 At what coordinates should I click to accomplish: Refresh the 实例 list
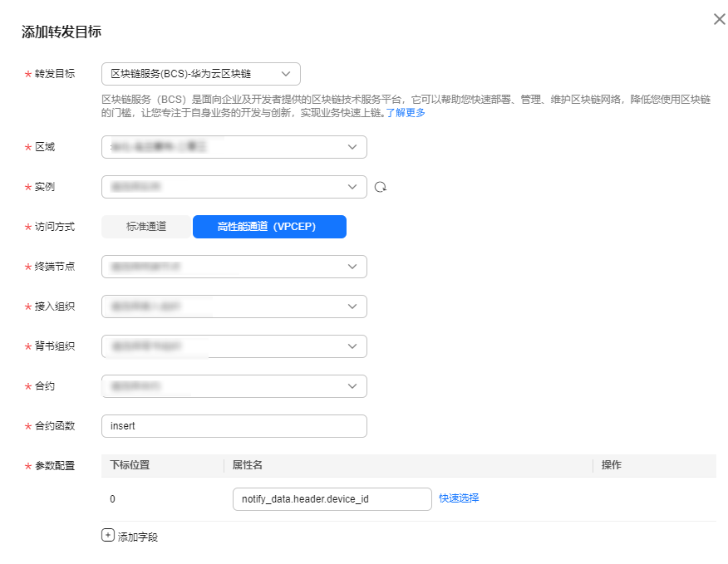click(x=381, y=187)
